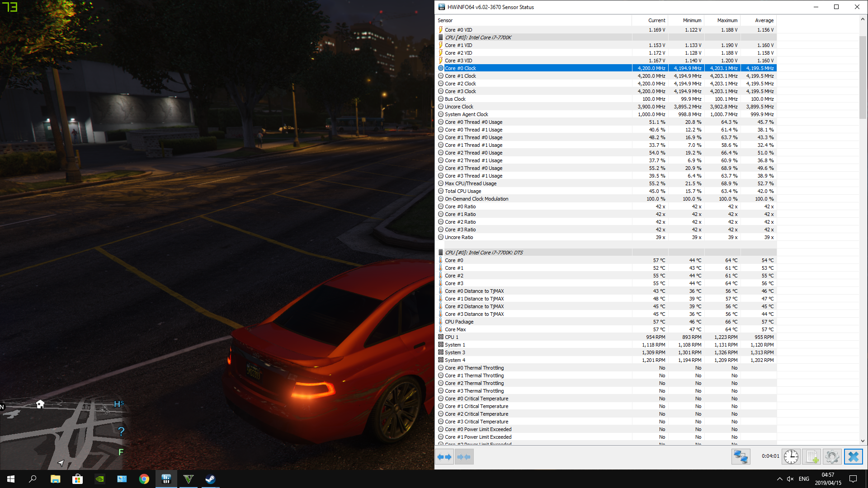Image resolution: width=868 pixels, height=488 pixels.
Task: Select the Max CPU/Thread Usage row
Action: [x=606, y=183]
